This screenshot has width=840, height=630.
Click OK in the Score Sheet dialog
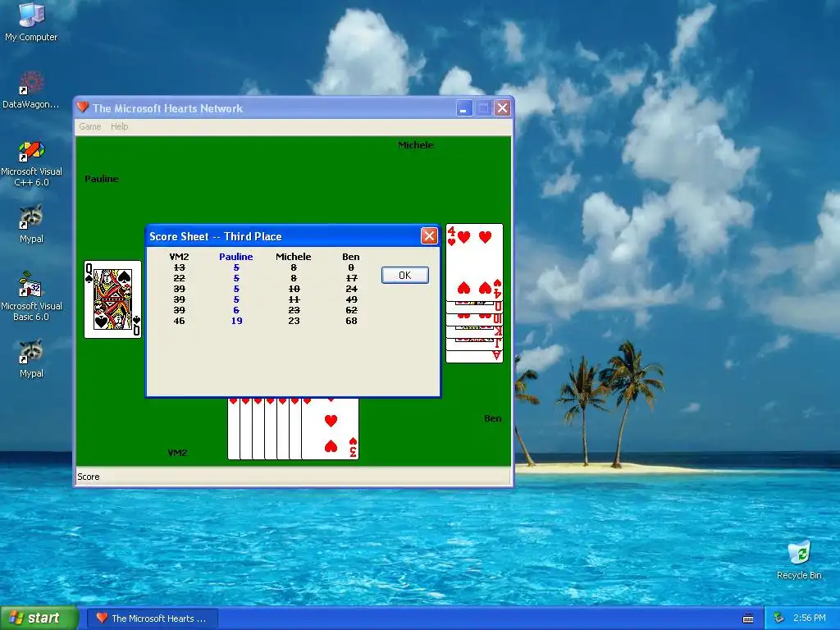coord(405,275)
